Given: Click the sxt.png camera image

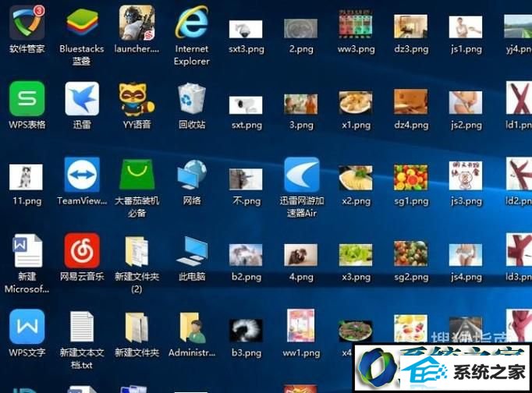Looking at the screenshot, I should pyautogui.click(x=246, y=105).
